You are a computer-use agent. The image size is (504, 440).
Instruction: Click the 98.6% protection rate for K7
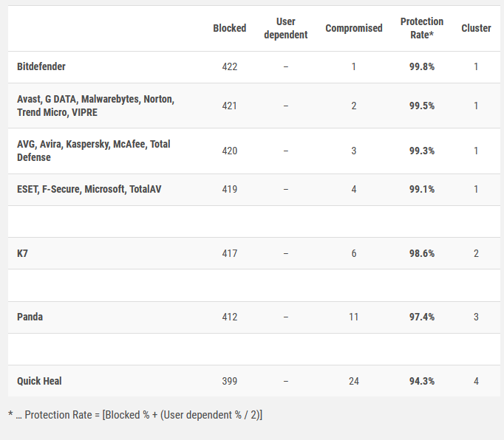pyautogui.click(x=422, y=253)
